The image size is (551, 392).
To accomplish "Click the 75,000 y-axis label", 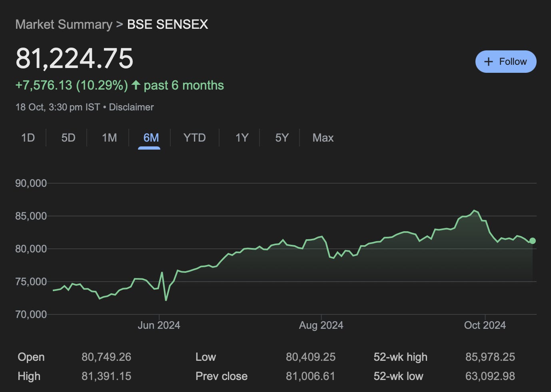I will 31,282.
